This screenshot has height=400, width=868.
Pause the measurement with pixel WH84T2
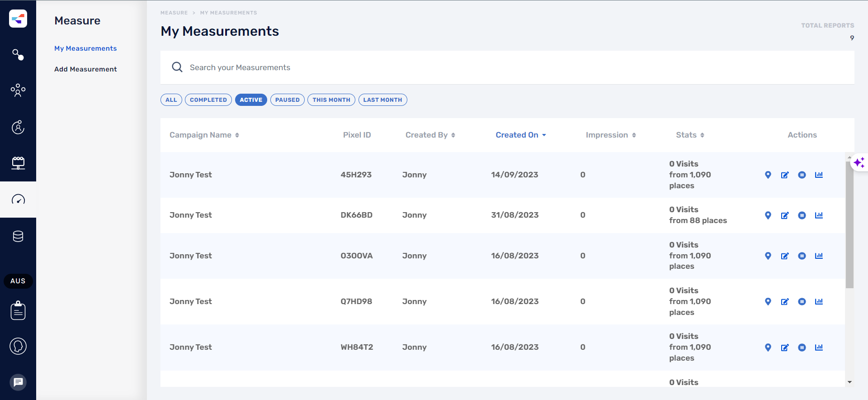(802, 348)
